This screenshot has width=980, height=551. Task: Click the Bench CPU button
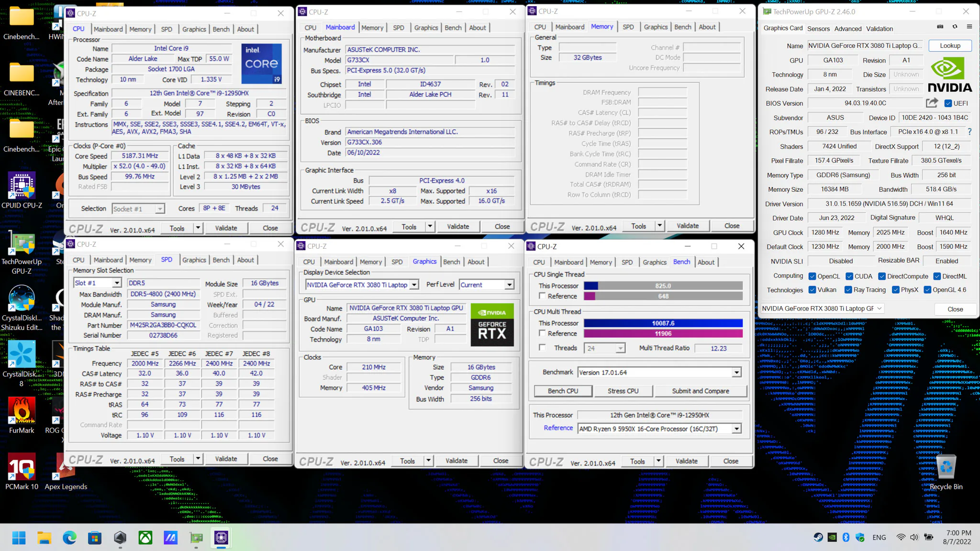563,391
